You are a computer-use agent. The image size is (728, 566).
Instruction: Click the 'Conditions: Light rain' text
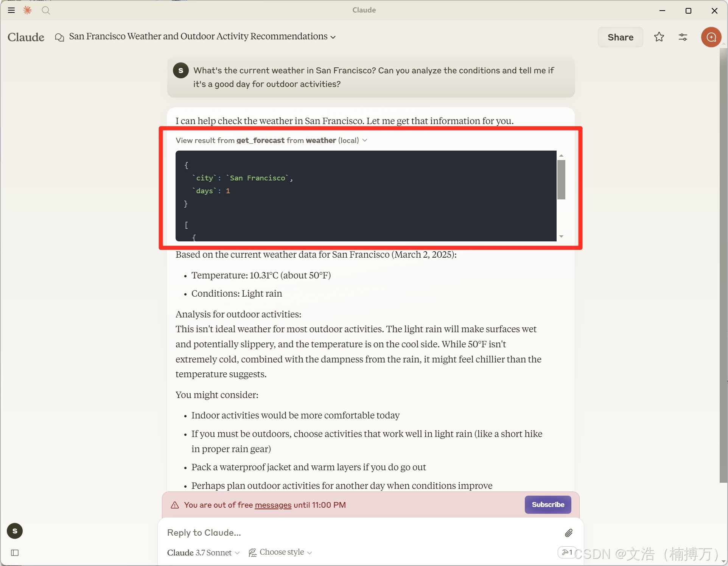(237, 294)
